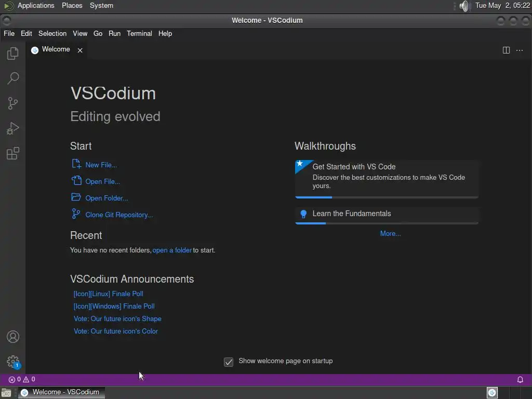
Task: Open the Go menu
Action: (98, 34)
